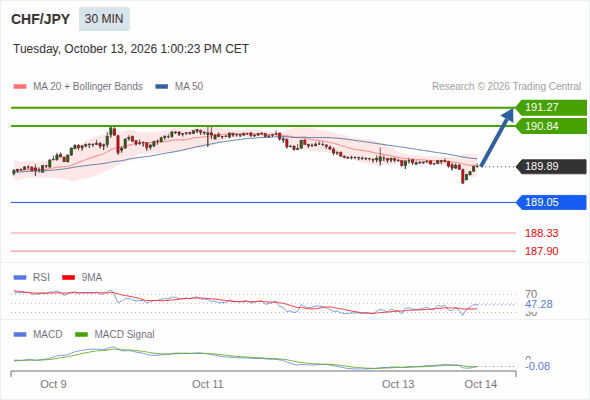Screen dimensions: 590x400
Task: Click the date Tuesday, October 13, 2026 timestamp
Action: (131, 49)
